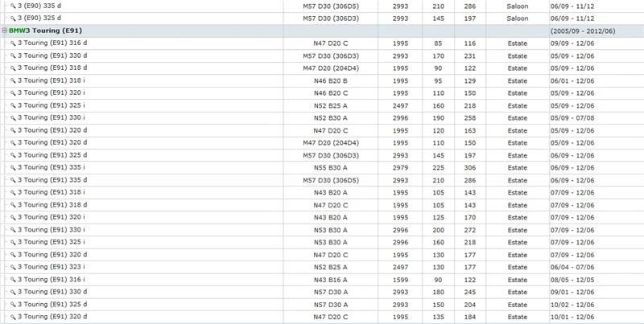The width and height of the screenshot is (644, 324).
Task: Select the '3 Touring (E91) 316 i' row name
Action: coord(52,279)
